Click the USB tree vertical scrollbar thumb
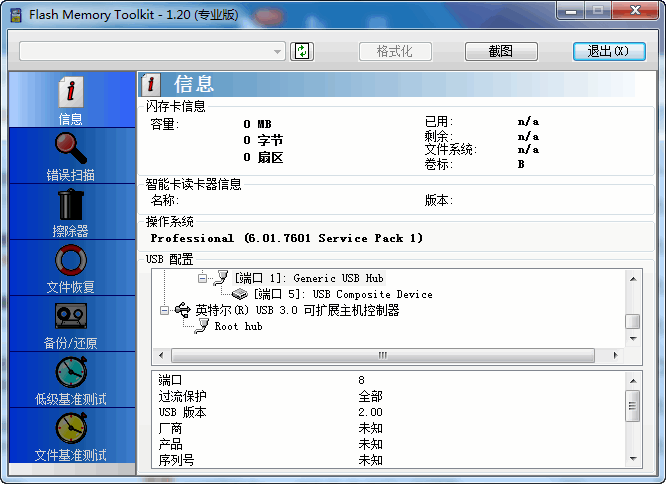 (x=633, y=321)
